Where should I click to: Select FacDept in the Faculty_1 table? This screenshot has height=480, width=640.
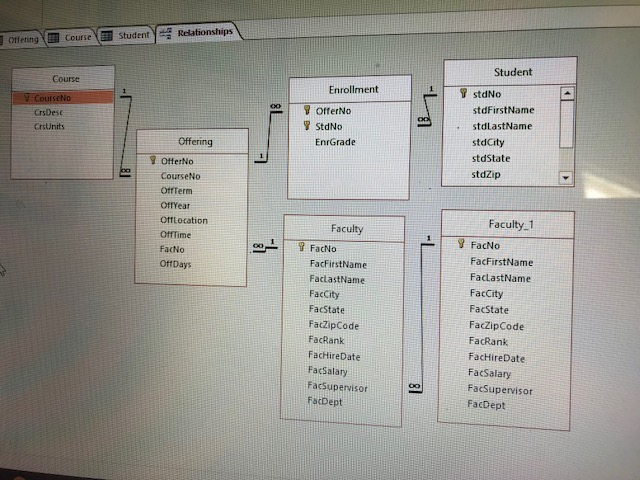[486, 405]
